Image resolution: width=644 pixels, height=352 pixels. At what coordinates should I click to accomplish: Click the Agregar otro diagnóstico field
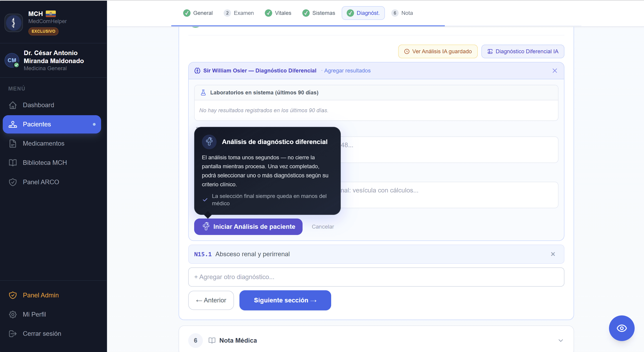(376, 277)
